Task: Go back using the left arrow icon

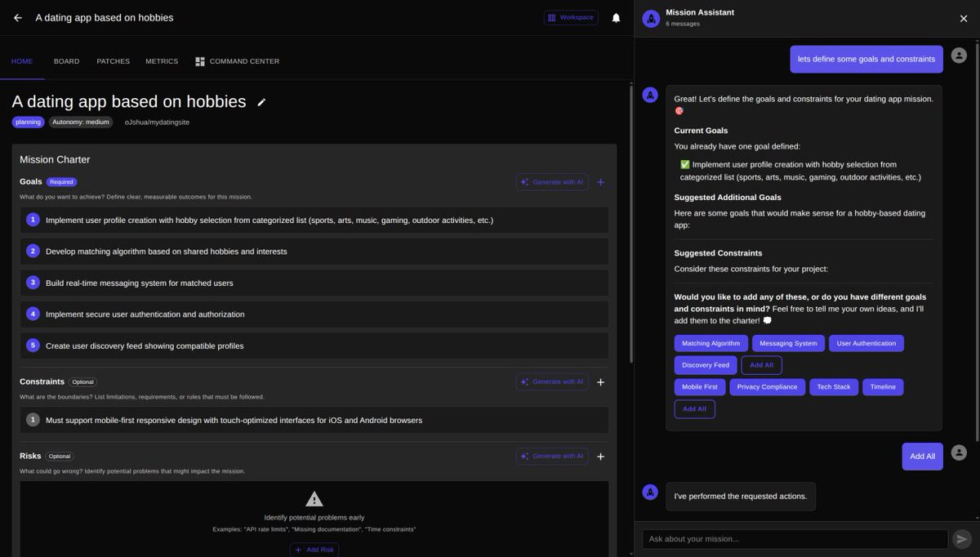Action: coord(18,17)
